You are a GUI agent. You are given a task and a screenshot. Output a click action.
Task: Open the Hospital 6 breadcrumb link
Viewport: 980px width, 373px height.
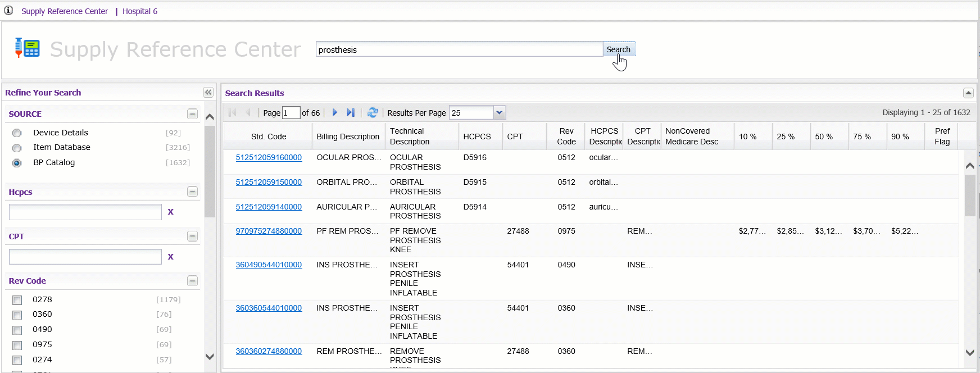pyautogui.click(x=140, y=11)
